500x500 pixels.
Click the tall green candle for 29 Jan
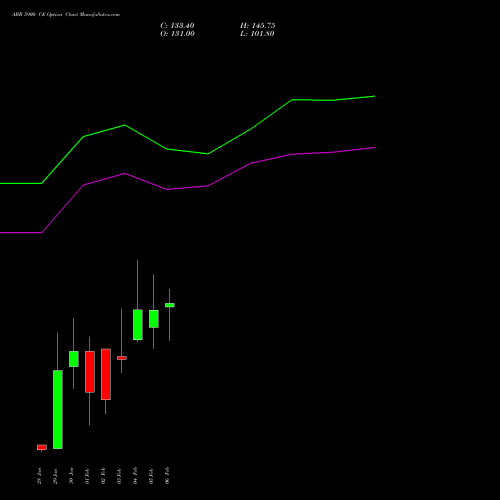click(x=58, y=410)
